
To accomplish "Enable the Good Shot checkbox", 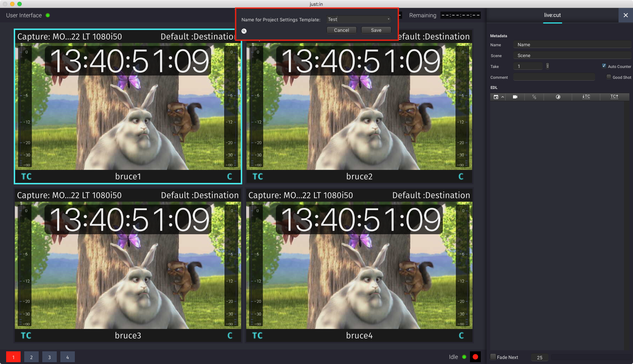I will pos(609,77).
